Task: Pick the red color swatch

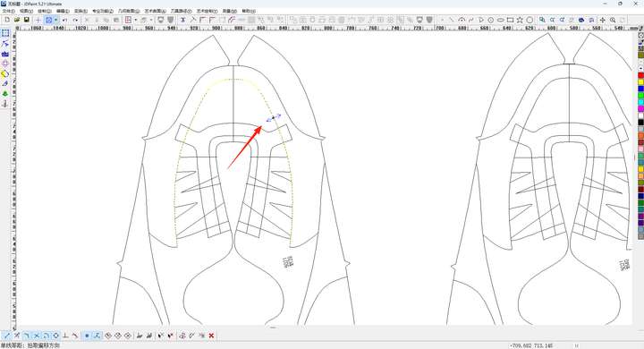Action: point(640,75)
